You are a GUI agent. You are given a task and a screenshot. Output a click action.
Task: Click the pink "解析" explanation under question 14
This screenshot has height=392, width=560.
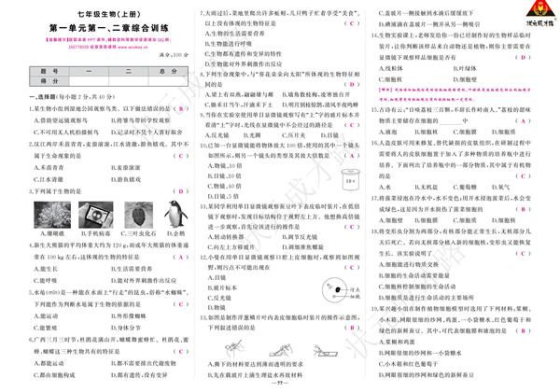coord(455,94)
